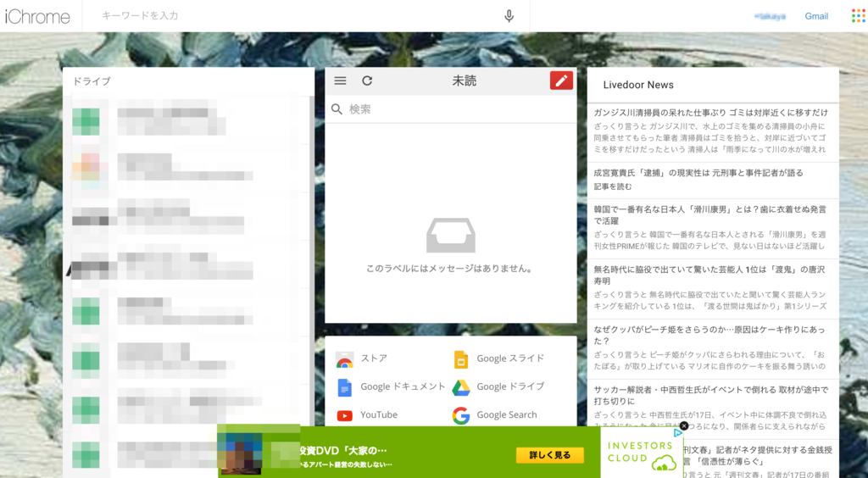Click the iChrome logo
This screenshot has width=868, height=478.
(37, 17)
